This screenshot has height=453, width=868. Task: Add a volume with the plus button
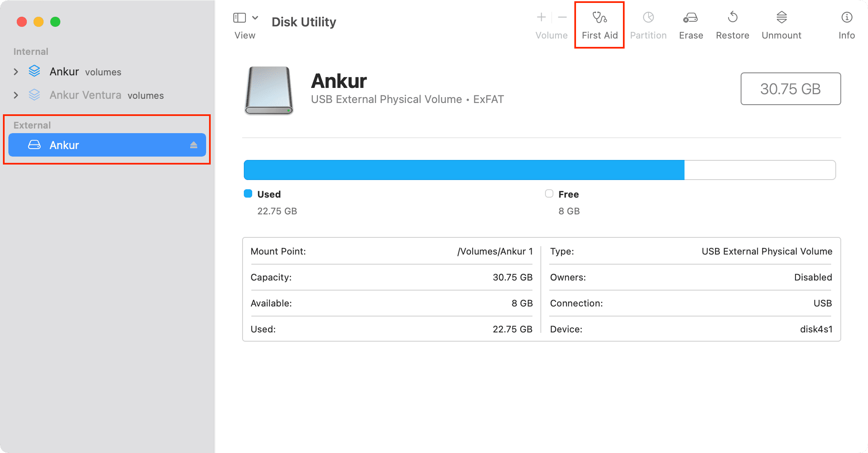(x=541, y=17)
